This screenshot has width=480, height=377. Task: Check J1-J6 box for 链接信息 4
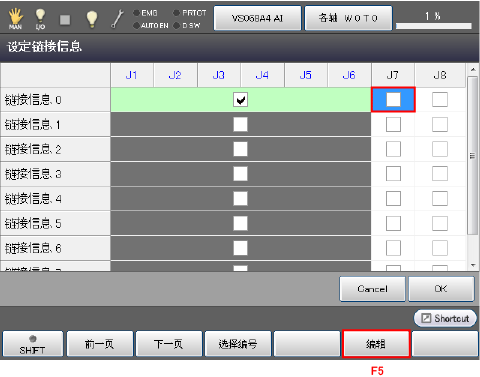point(240,199)
